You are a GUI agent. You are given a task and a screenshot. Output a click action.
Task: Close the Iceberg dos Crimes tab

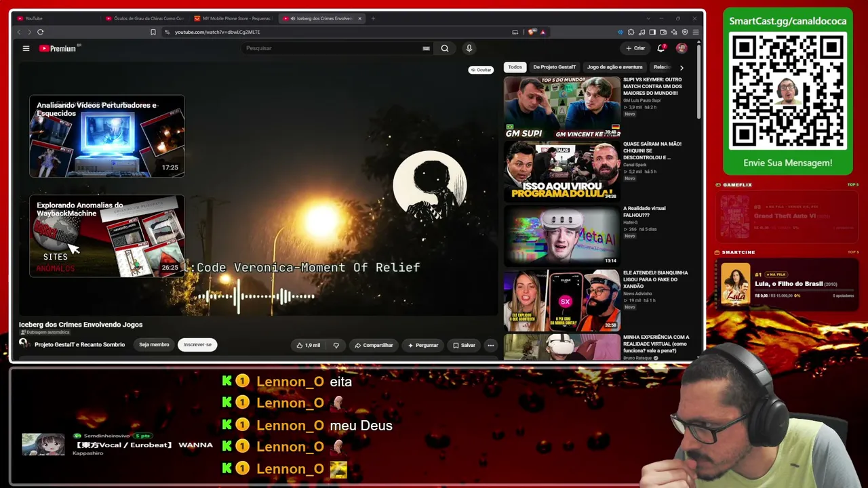(x=359, y=18)
